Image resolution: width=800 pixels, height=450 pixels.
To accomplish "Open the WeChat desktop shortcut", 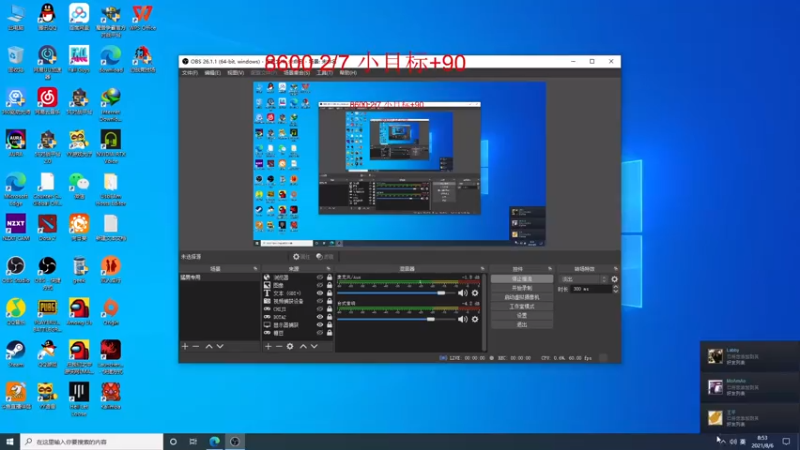I will tap(79, 186).
